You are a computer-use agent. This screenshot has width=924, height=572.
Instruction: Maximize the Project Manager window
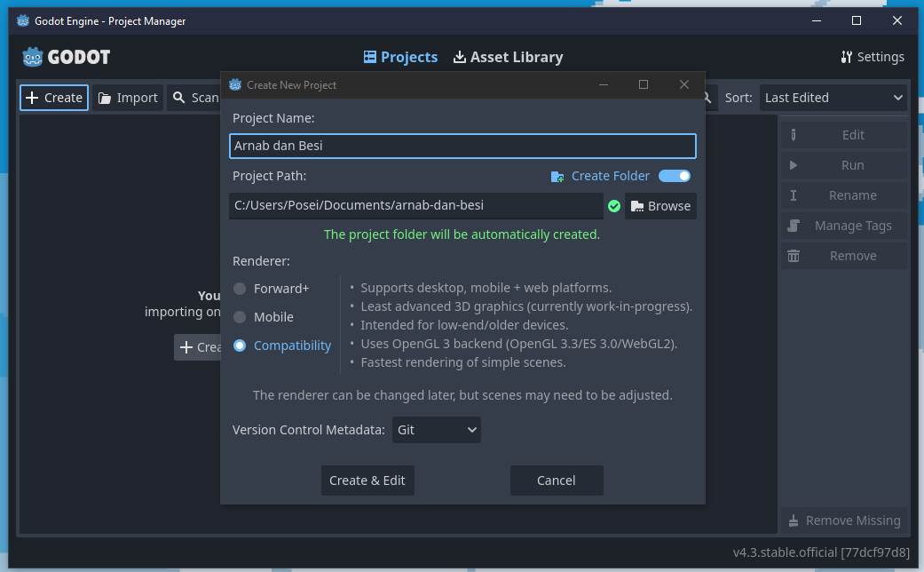[x=857, y=21]
